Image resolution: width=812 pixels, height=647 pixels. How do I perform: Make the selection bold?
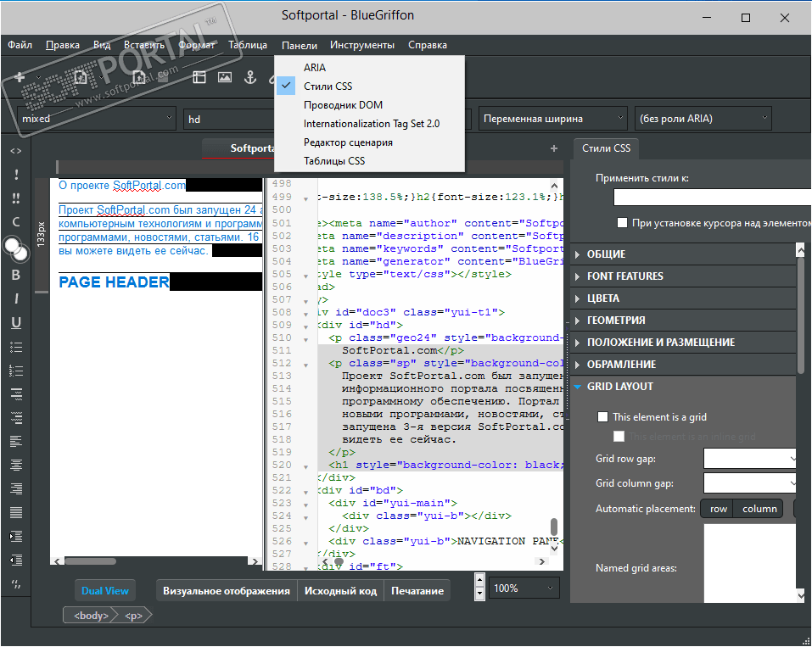[16, 275]
